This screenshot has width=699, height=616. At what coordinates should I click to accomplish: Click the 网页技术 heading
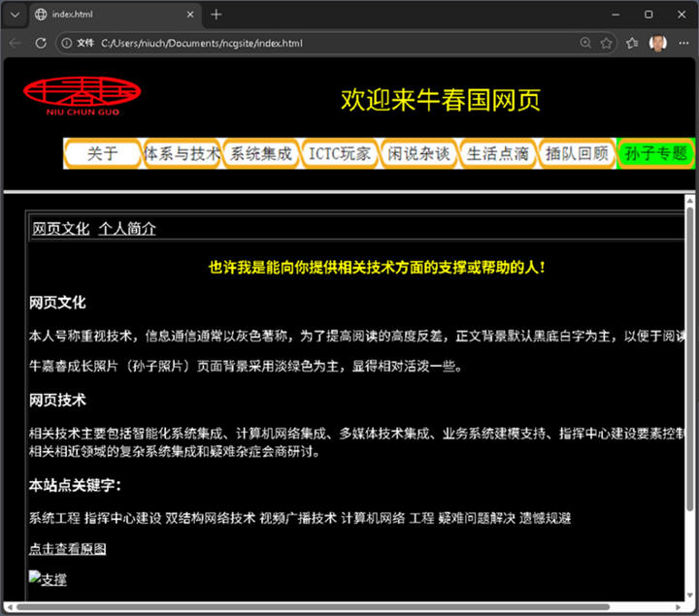point(57,400)
